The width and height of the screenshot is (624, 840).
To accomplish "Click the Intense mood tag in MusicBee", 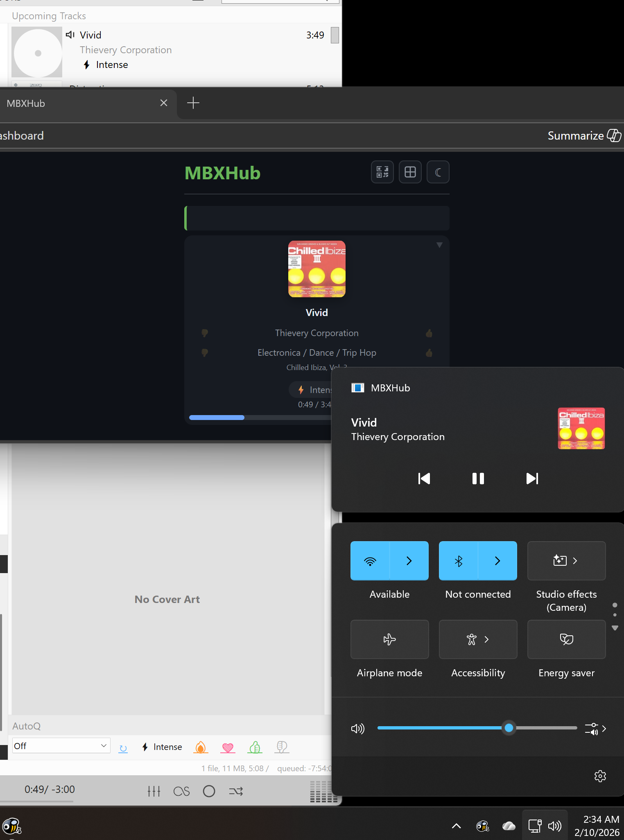I will click(x=162, y=747).
